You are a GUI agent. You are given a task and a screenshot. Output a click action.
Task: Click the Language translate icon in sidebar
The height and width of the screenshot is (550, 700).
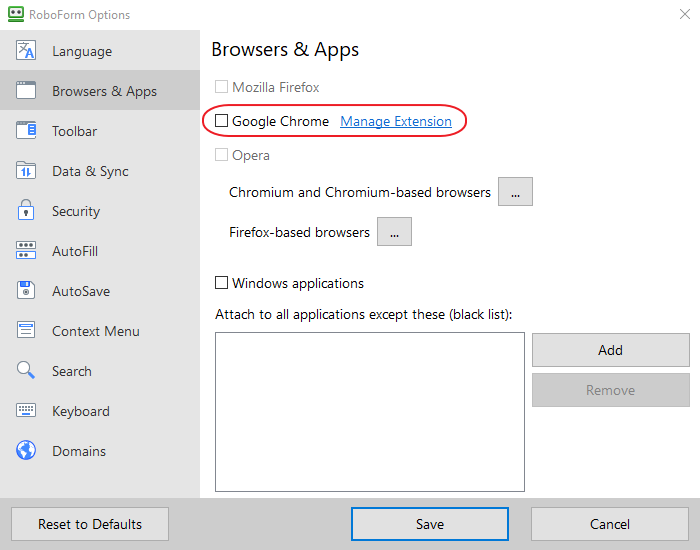(26, 50)
